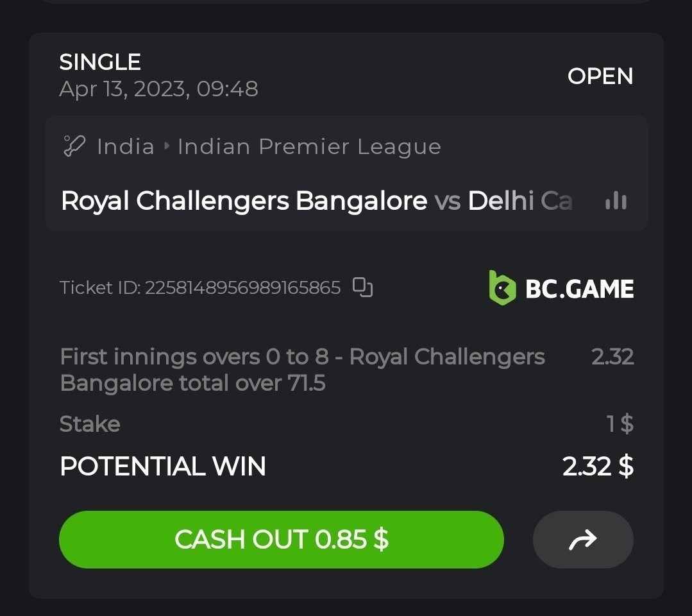The height and width of the screenshot is (616, 692).
Task: Tap the BC.GAME logo
Action: (x=561, y=288)
